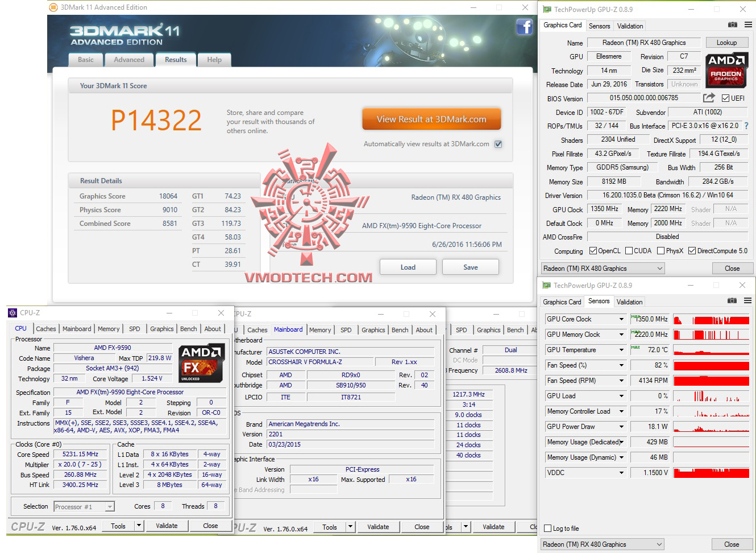
Task: Open the Facebook share icon in 3DMark
Action: point(524,27)
